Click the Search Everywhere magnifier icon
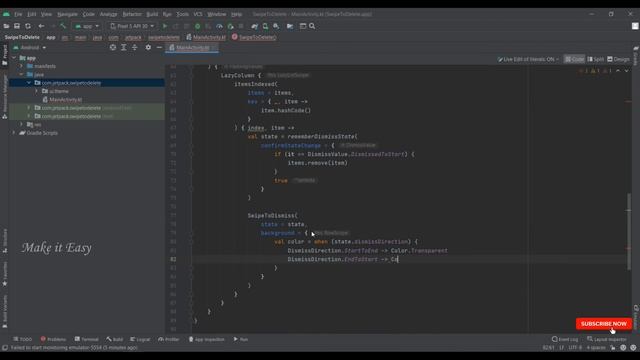This screenshot has height=360, width=640. coord(312,26)
